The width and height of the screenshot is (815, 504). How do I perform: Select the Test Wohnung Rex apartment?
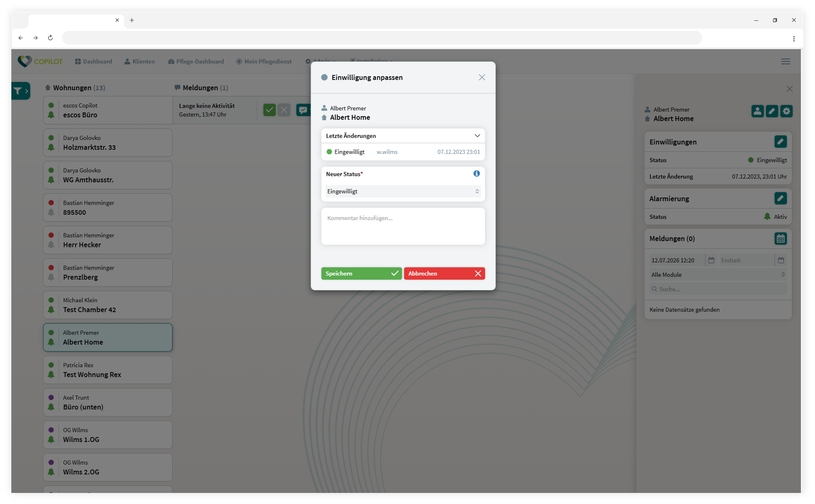point(108,370)
